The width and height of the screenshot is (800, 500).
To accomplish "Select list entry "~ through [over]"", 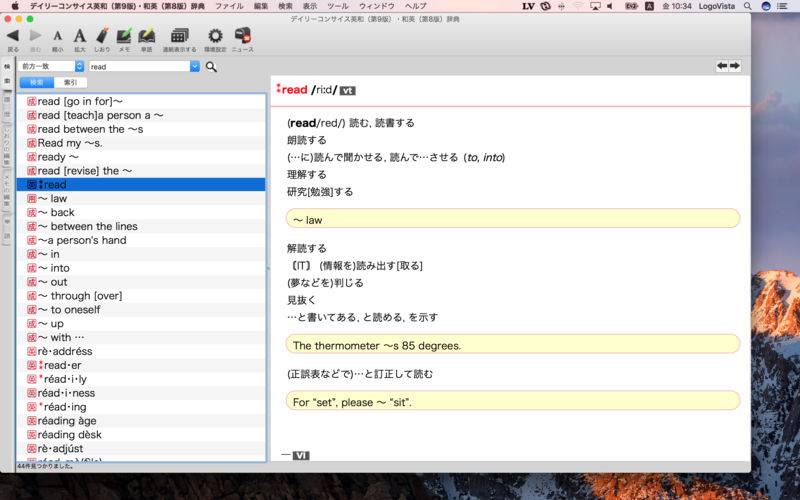I will point(141,295).
